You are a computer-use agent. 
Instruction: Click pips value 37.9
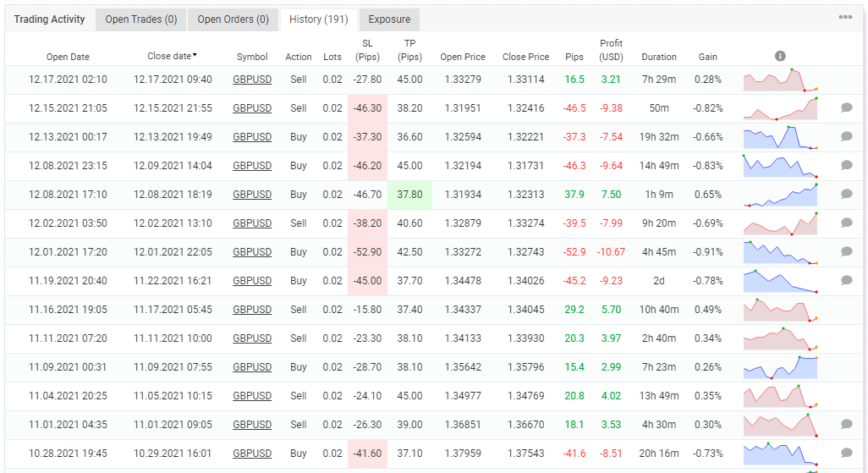(574, 195)
